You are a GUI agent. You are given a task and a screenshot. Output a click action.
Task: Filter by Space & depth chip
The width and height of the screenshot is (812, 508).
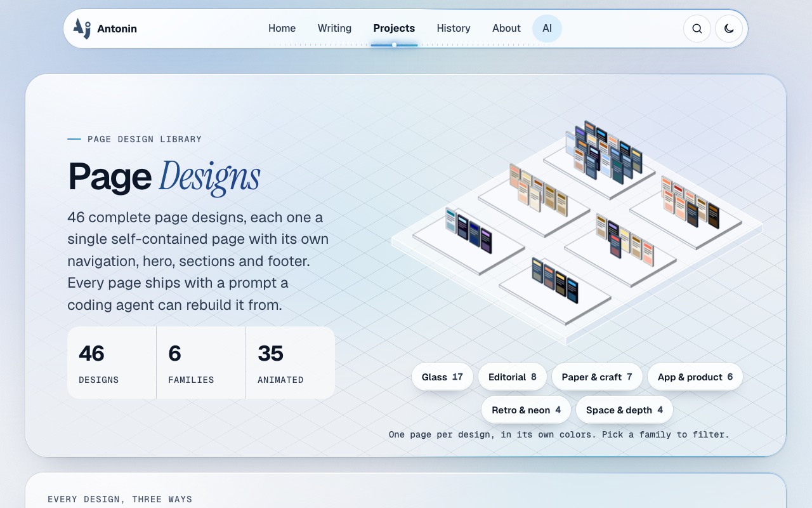point(624,410)
